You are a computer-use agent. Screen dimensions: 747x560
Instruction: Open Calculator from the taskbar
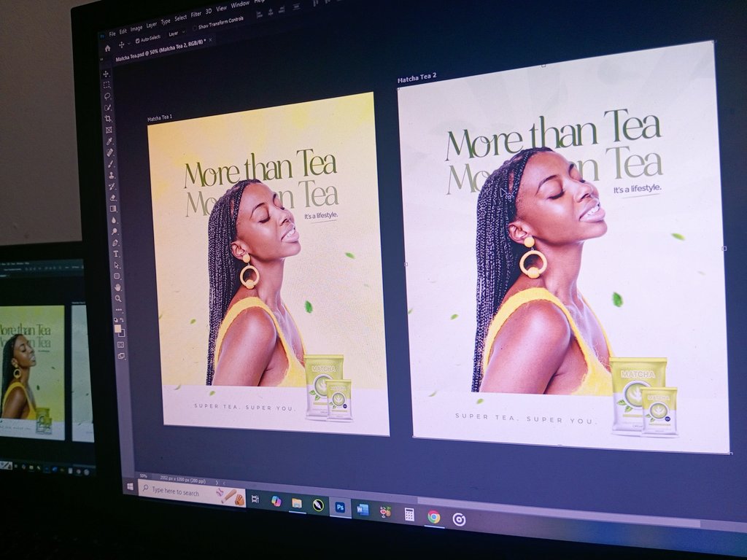click(x=409, y=514)
